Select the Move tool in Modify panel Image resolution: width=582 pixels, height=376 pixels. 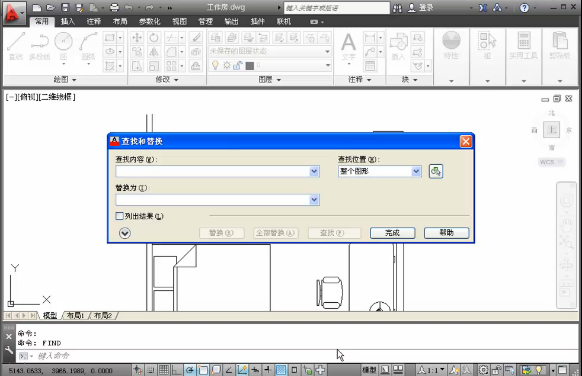pos(137,37)
